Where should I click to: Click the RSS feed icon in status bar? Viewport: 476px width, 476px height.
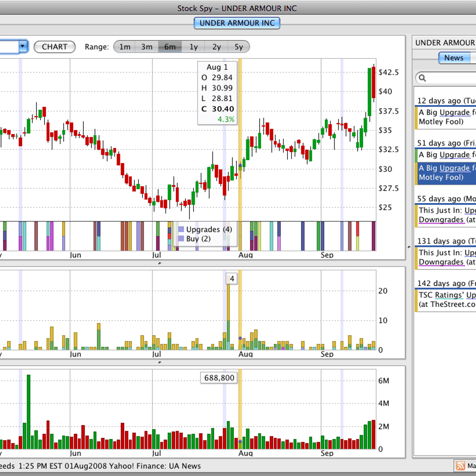point(460,466)
